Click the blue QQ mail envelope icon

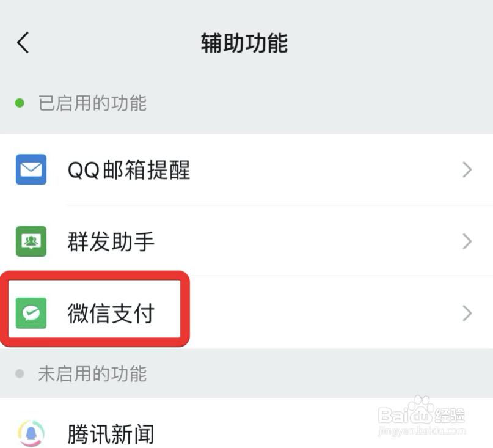pyautogui.click(x=31, y=169)
